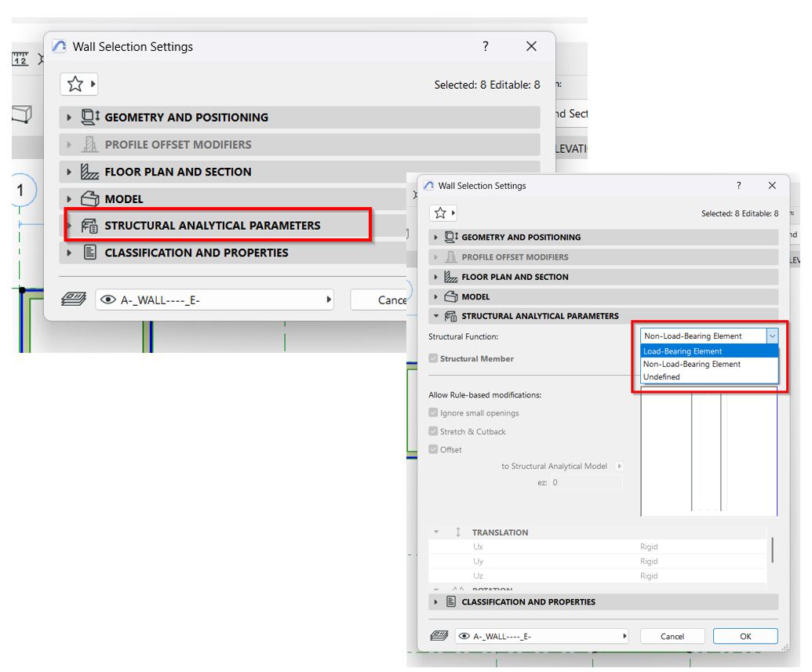Collapse the Structural Analytical Parameters panel in the front dialog
This screenshot has width=812, height=672.
point(435,317)
